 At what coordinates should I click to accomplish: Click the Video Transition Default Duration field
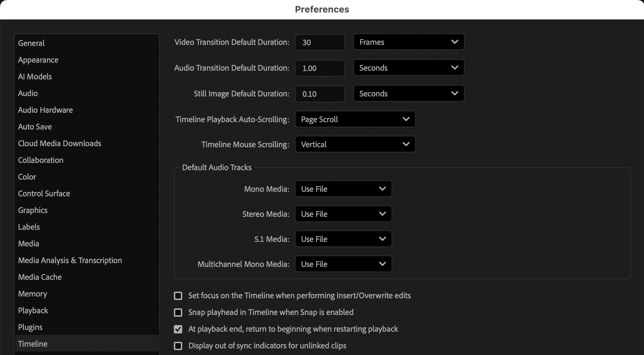(x=320, y=42)
